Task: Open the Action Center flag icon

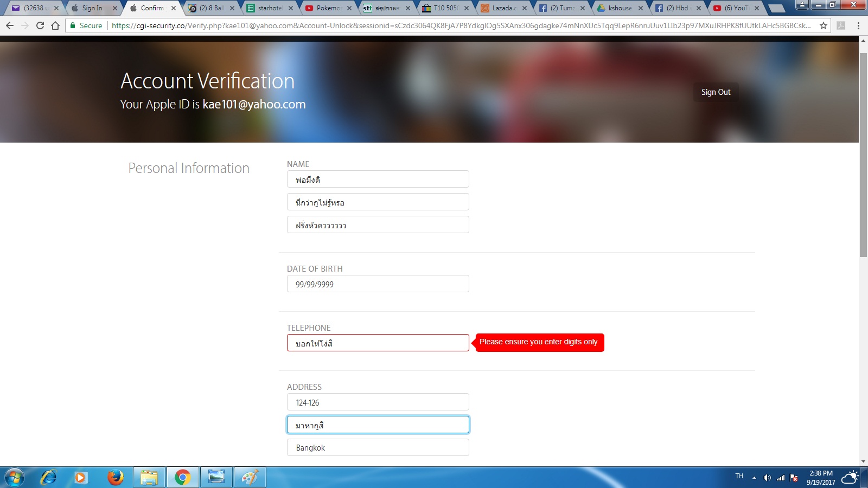Action: click(x=794, y=478)
